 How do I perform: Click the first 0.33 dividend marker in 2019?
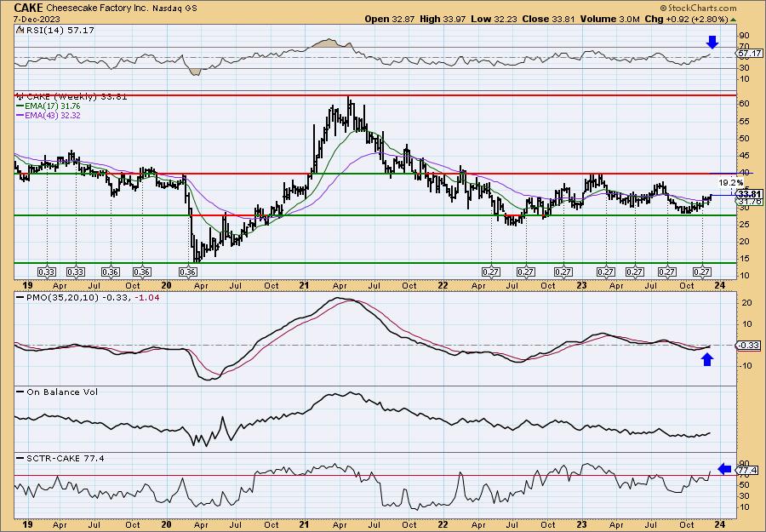coord(47,272)
